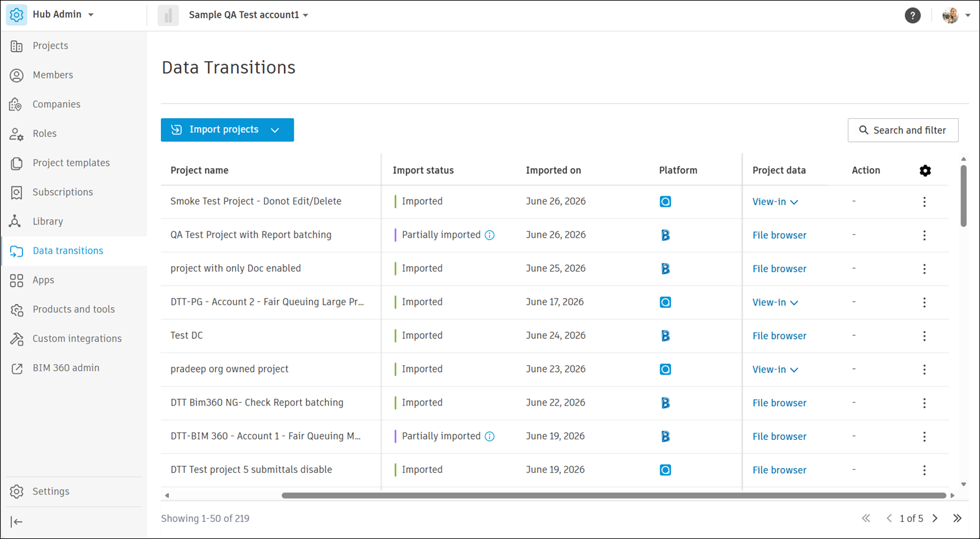
Task: Open File browser for QA Test Project
Action: click(x=779, y=236)
